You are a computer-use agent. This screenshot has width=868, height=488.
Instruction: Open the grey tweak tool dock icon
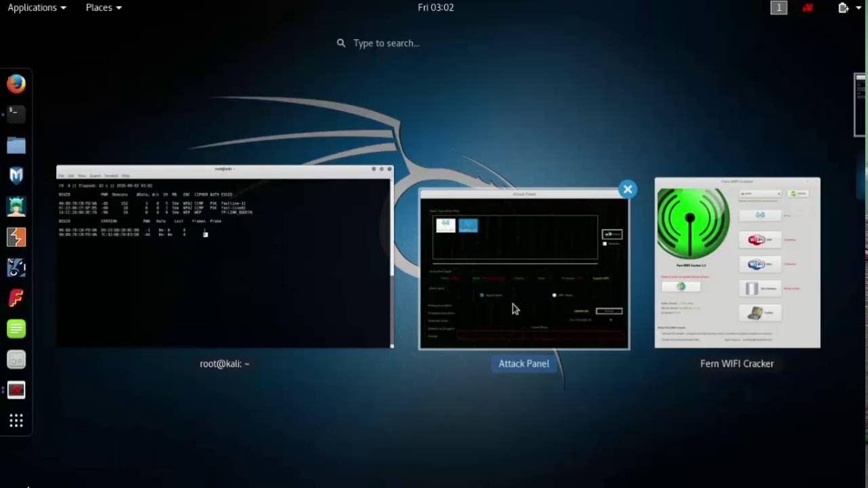(x=16, y=359)
